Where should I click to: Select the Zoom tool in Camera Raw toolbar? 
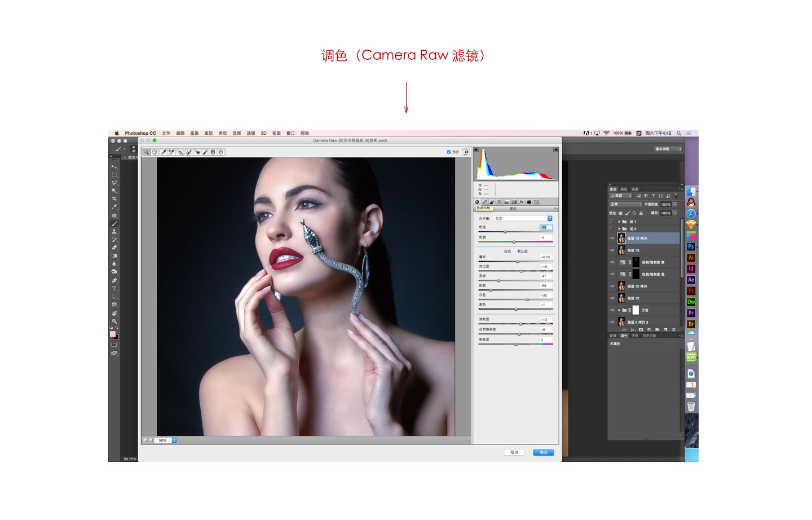147,152
